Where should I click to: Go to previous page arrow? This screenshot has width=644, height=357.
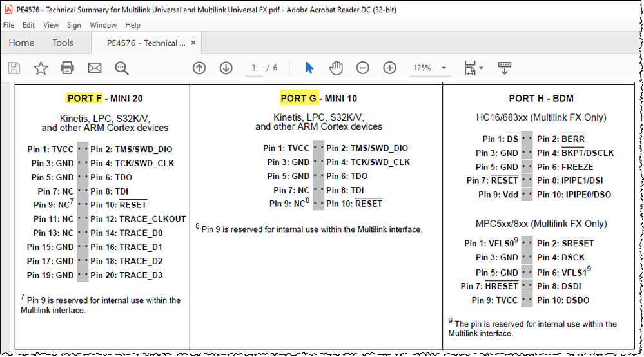pyautogui.click(x=199, y=68)
